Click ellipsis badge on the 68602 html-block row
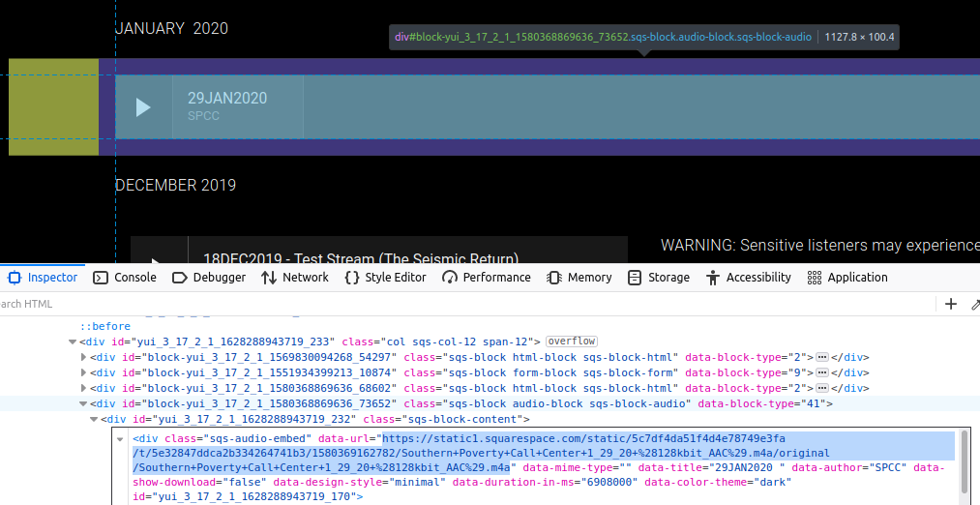Viewport: 980px width, 505px height. coord(822,388)
